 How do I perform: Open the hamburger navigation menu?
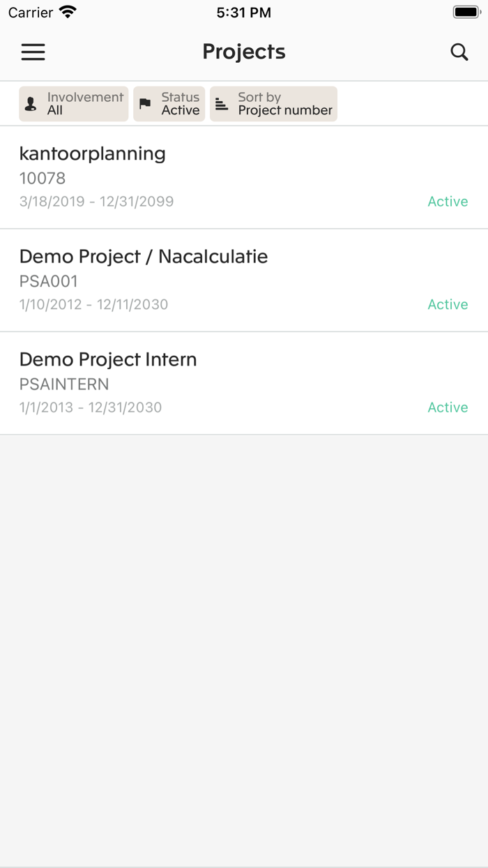[x=33, y=52]
